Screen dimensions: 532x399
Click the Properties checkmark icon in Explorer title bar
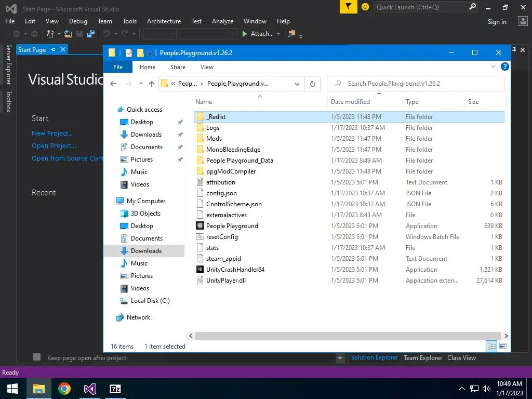point(129,52)
